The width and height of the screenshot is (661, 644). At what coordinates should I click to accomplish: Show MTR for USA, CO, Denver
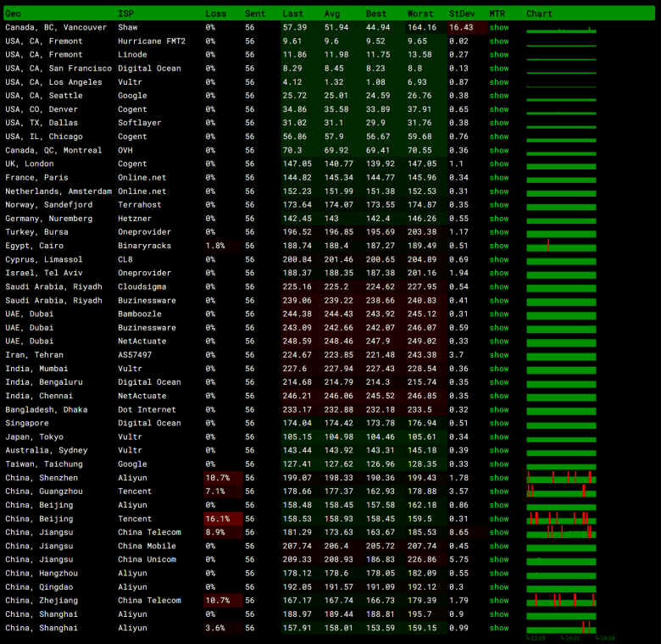(x=498, y=109)
